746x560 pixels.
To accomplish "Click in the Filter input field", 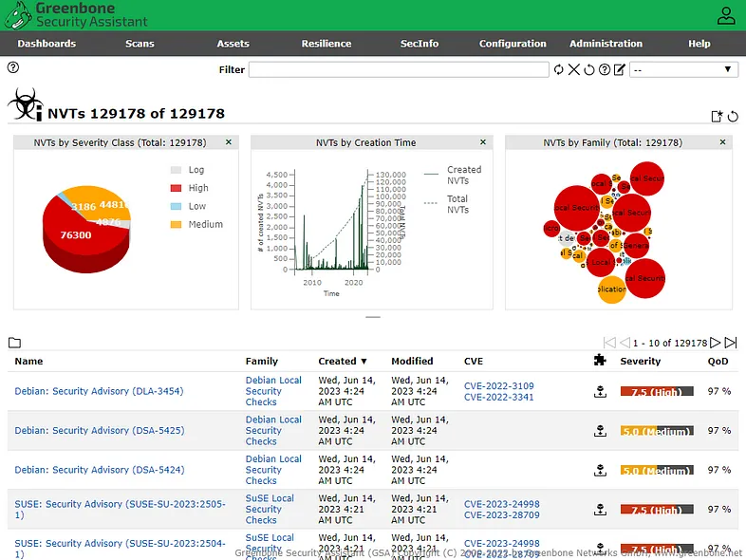I will (x=399, y=70).
